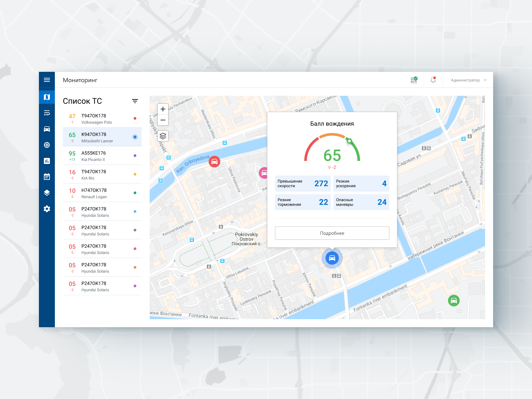Screen dimensions: 532x399
Task: Open the settings gear in sidebar
Action: click(x=47, y=209)
